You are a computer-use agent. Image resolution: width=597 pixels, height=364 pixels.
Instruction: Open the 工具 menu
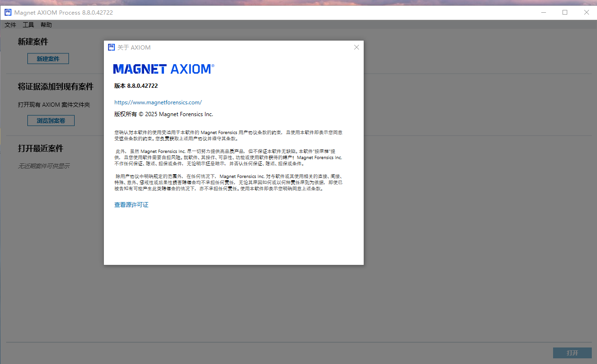(x=28, y=25)
